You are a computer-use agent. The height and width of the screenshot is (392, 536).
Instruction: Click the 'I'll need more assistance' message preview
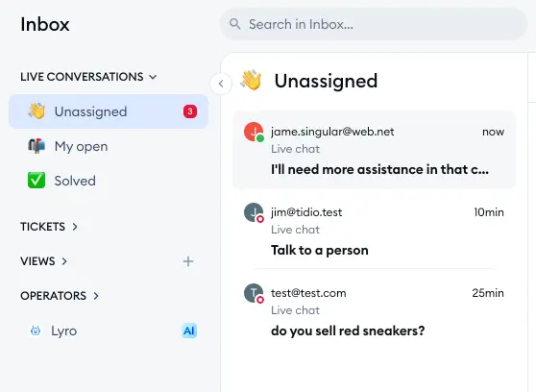click(379, 169)
